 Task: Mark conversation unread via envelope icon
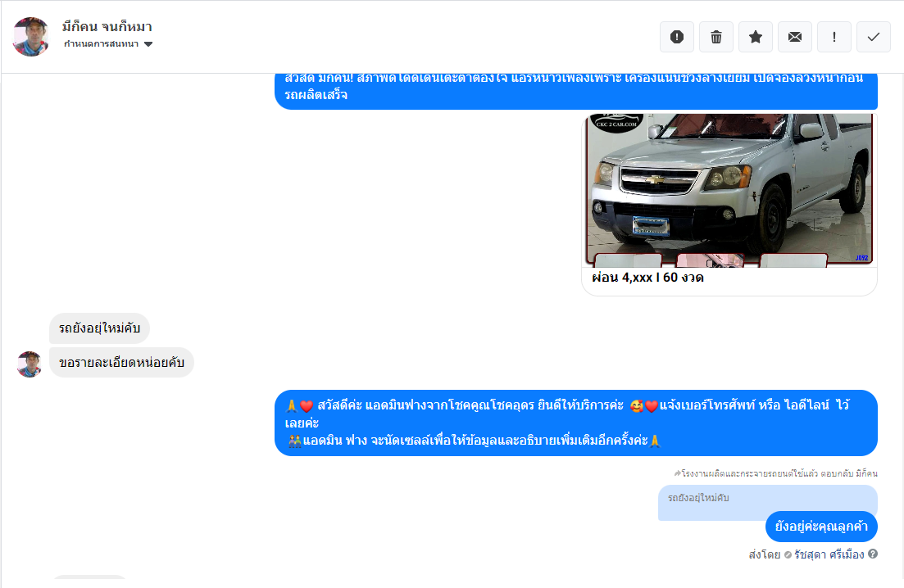[x=794, y=37]
